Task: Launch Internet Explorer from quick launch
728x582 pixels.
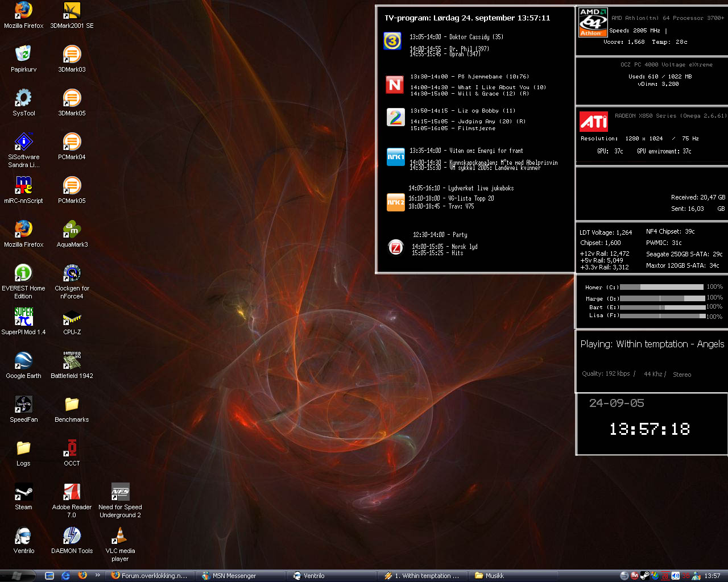Action: pos(66,576)
